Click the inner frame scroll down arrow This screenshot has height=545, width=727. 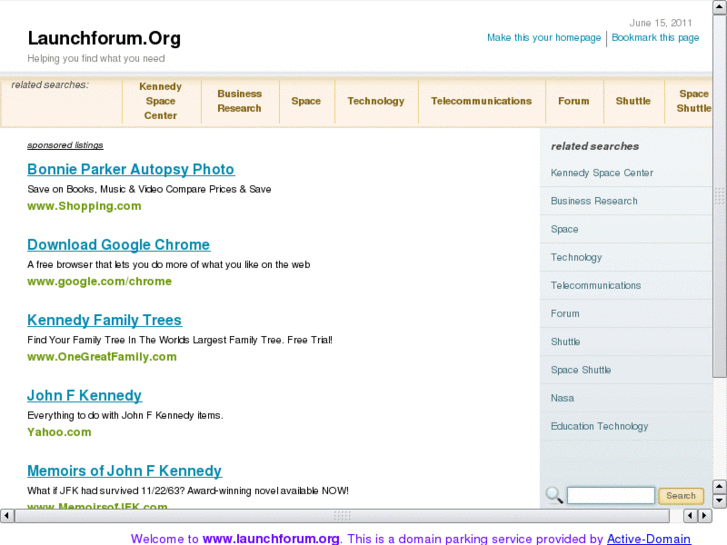(719, 500)
